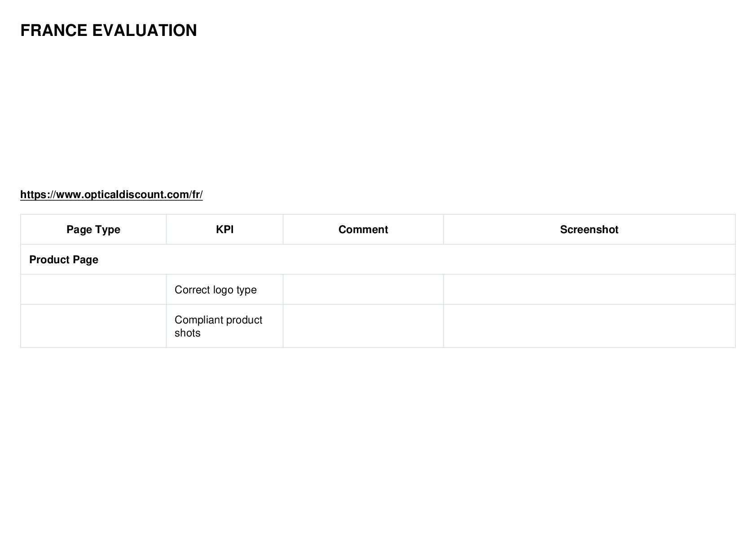Click the Product Page section row
The height and width of the screenshot is (535, 756).
378,260
